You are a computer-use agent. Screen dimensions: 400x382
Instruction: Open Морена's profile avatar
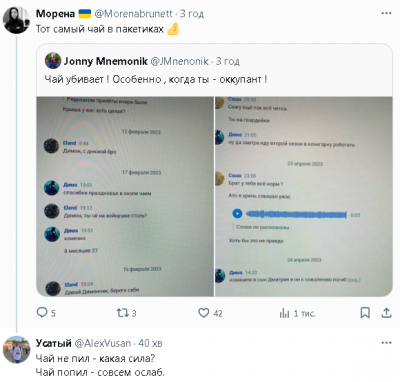pyautogui.click(x=16, y=20)
